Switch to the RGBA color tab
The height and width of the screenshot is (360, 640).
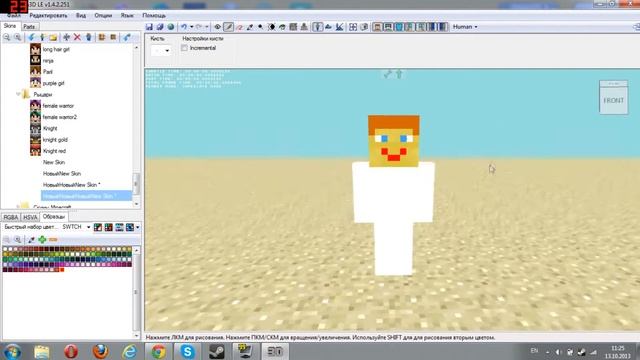point(11,217)
